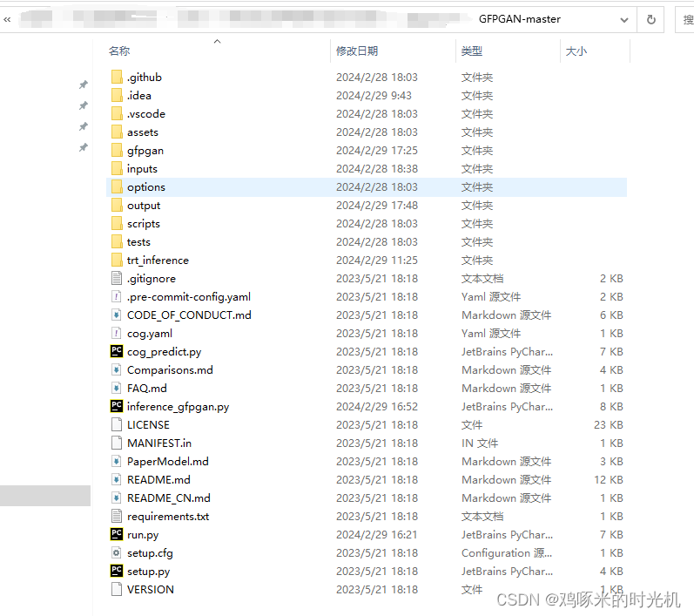
Task: Click the VERSION blank file icon
Action: [117, 590]
